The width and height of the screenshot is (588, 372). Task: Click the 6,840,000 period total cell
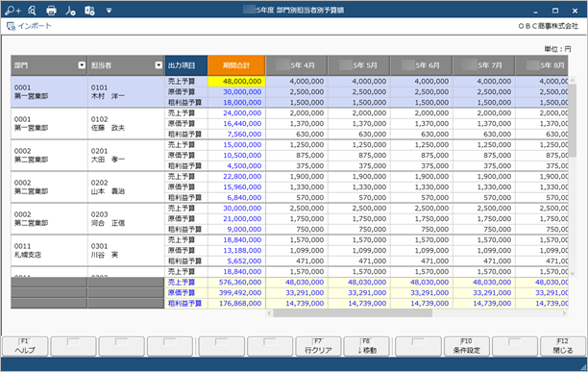coord(236,197)
